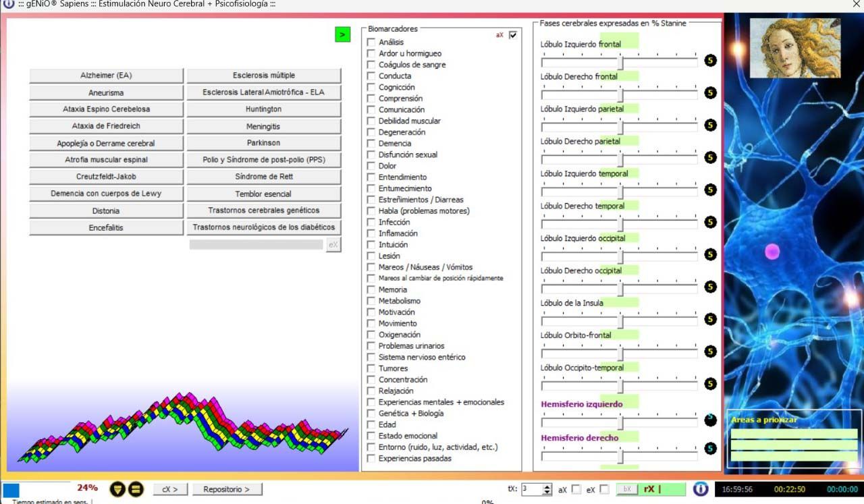Viewport: 864px width, 504px height.
Task: Click the green arrow button above the disease list
Action: (342, 34)
